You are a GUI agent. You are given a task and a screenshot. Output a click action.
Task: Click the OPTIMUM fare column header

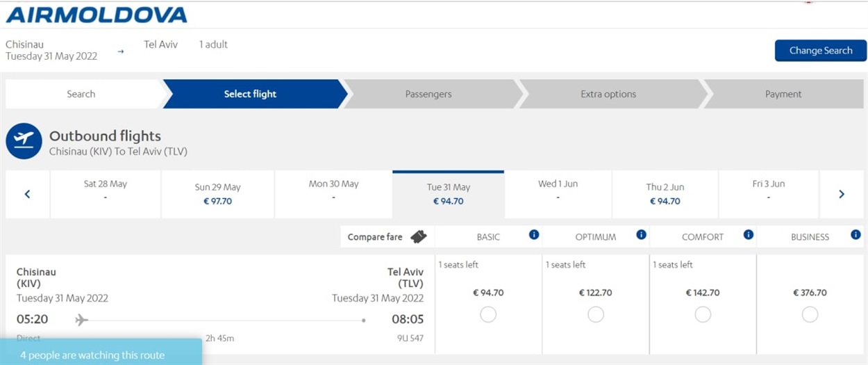point(596,237)
